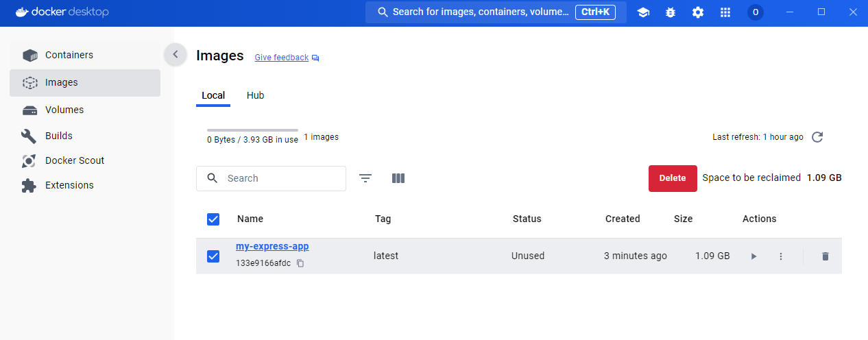
Task: Click the '3 minutes ago' cell
Action: pyautogui.click(x=636, y=256)
